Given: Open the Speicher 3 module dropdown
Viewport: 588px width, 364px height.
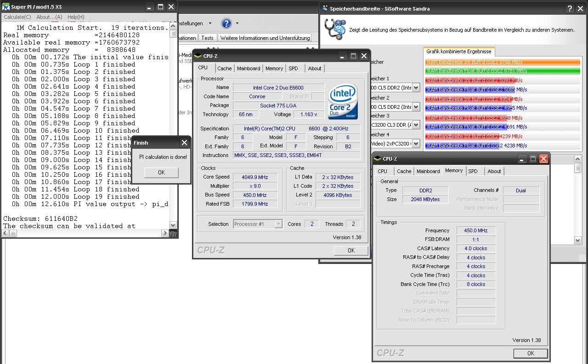Looking at the screenshot, I should pos(416,124).
